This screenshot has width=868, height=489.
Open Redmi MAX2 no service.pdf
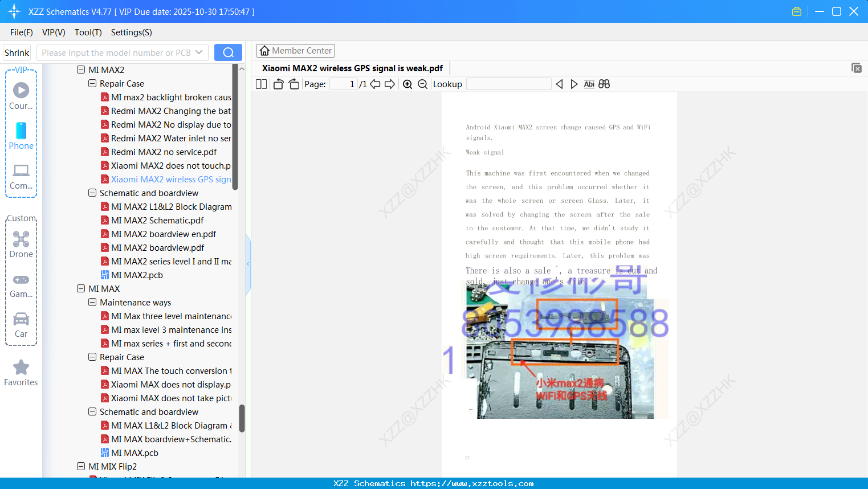[159, 152]
